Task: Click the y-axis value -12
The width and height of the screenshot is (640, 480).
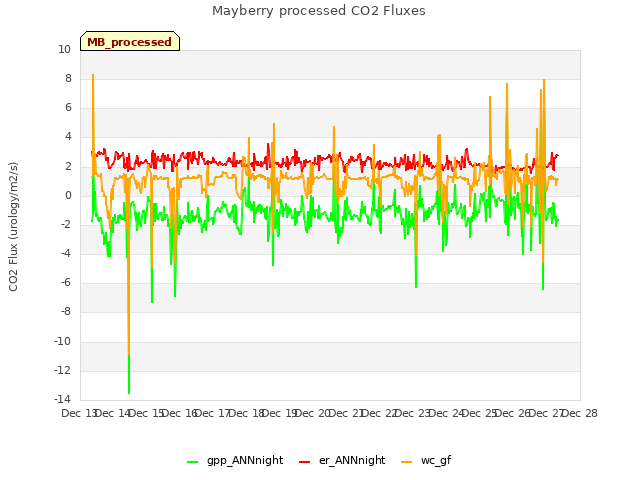Action: click(62, 370)
